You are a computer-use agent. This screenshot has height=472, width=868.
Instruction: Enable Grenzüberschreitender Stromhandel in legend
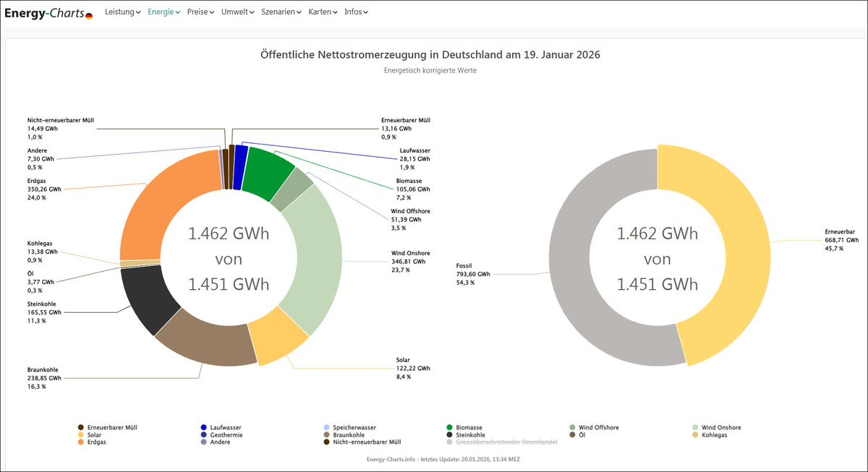tap(506, 442)
